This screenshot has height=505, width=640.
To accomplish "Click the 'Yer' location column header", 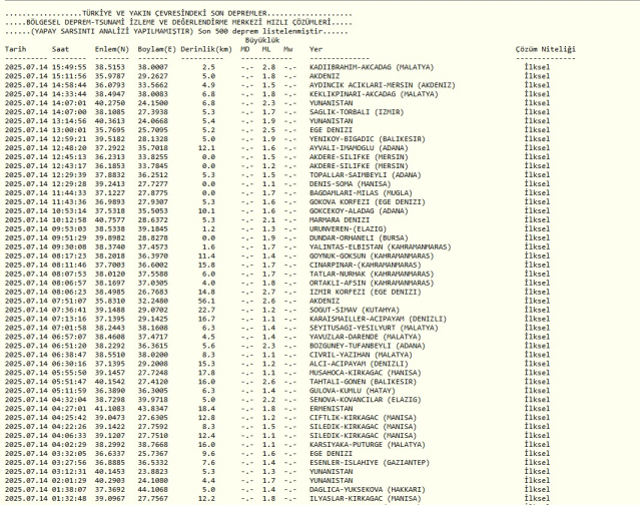I will (316, 48).
